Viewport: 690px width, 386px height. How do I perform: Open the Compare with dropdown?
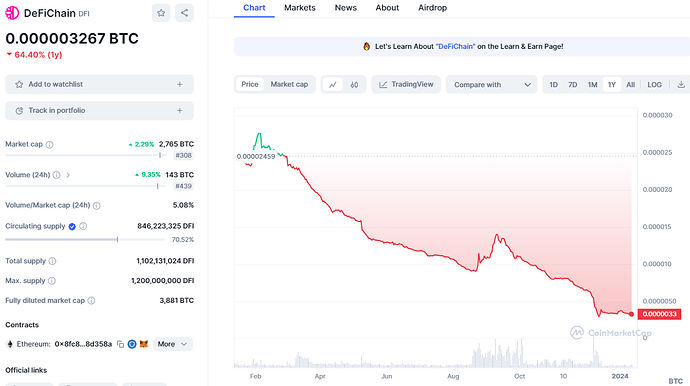[492, 85]
